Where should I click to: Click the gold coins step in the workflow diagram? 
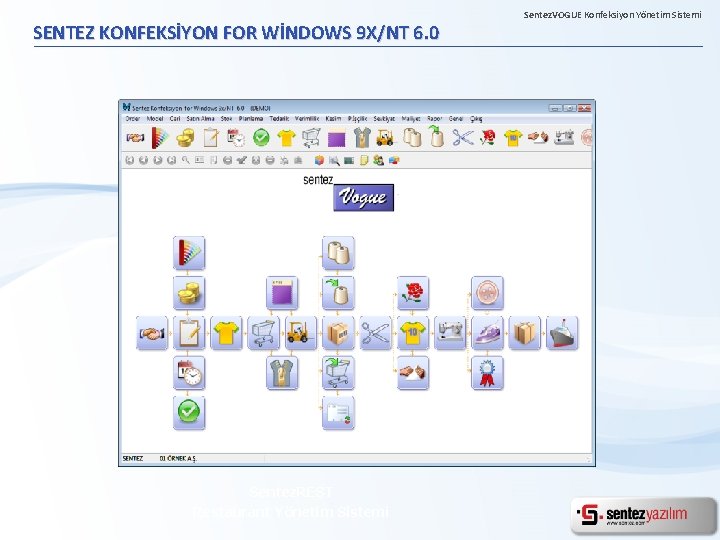pos(189,293)
